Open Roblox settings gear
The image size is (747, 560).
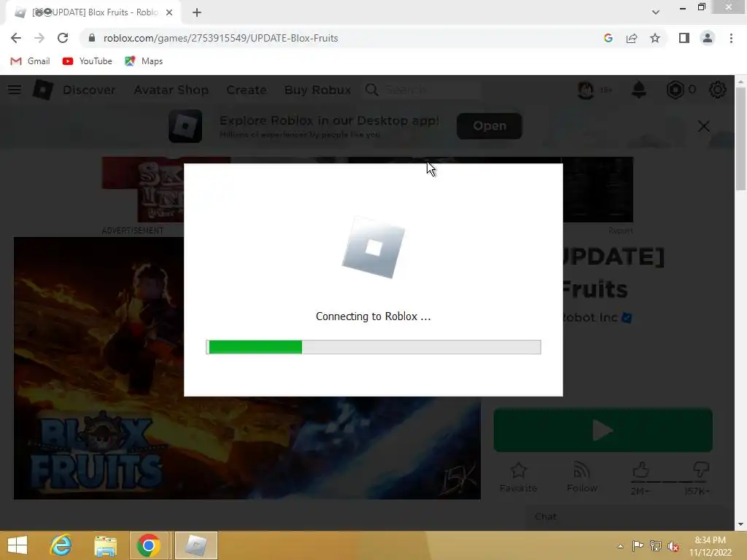718,90
